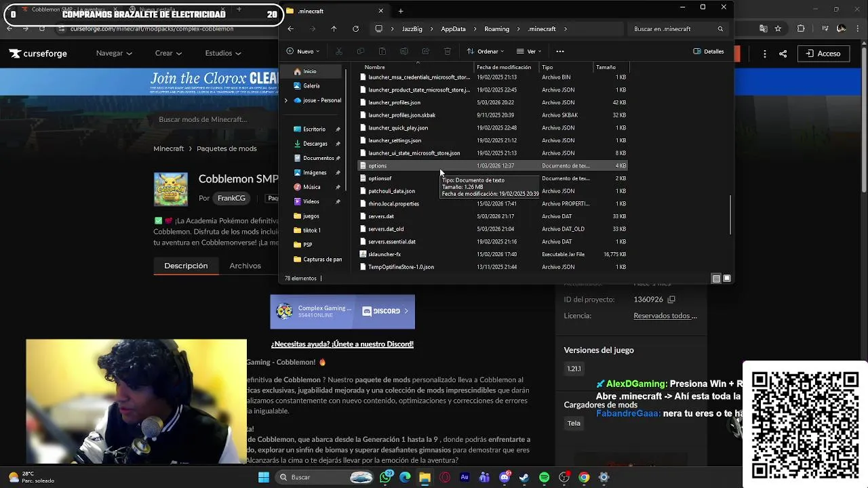Toggle the Detalles pane button
Image resolution: width=868 pixels, height=488 pixels.
click(709, 52)
